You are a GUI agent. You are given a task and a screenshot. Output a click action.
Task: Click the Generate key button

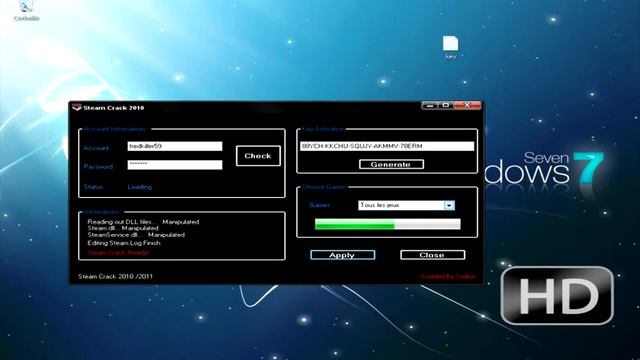point(391,164)
